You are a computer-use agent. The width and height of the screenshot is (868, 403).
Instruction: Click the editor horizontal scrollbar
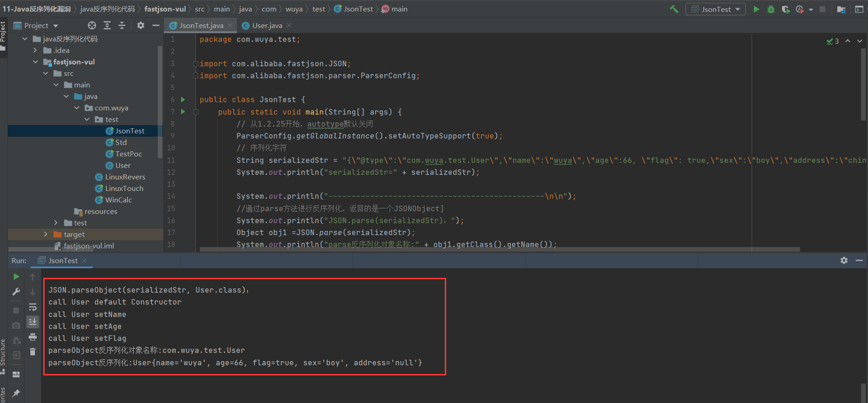coord(500,249)
